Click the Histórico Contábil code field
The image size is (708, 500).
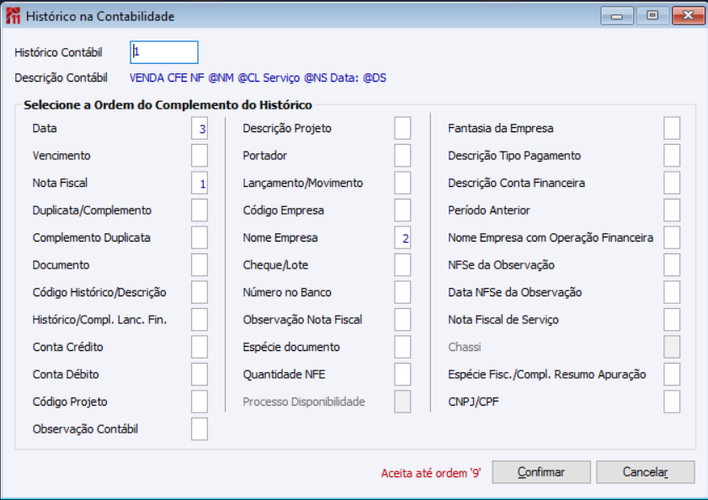tap(164, 52)
